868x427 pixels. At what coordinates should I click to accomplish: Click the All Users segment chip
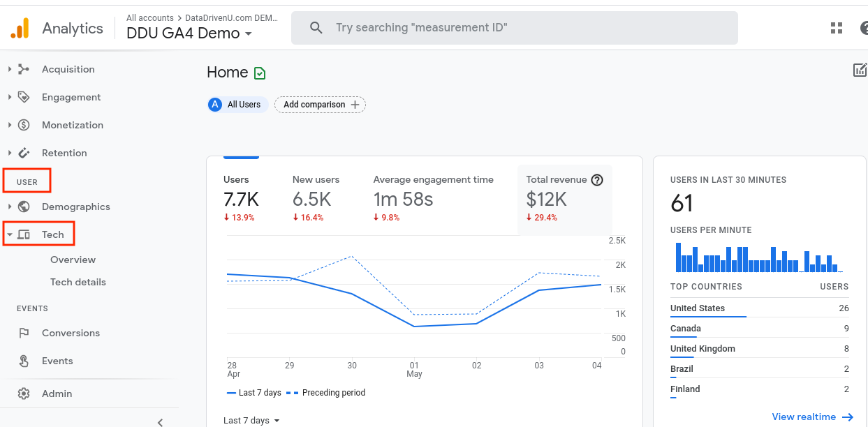click(237, 105)
